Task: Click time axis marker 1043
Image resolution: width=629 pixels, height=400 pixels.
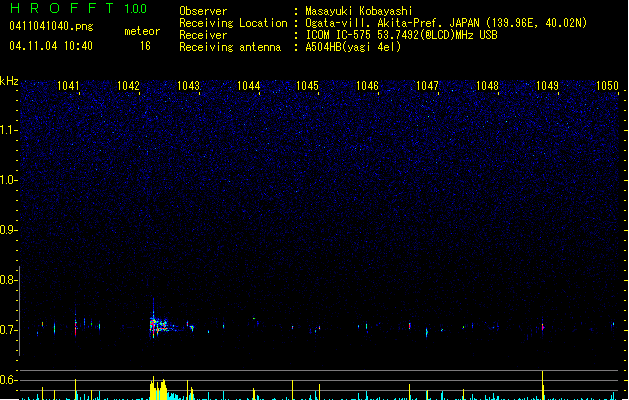Action: pyautogui.click(x=188, y=86)
